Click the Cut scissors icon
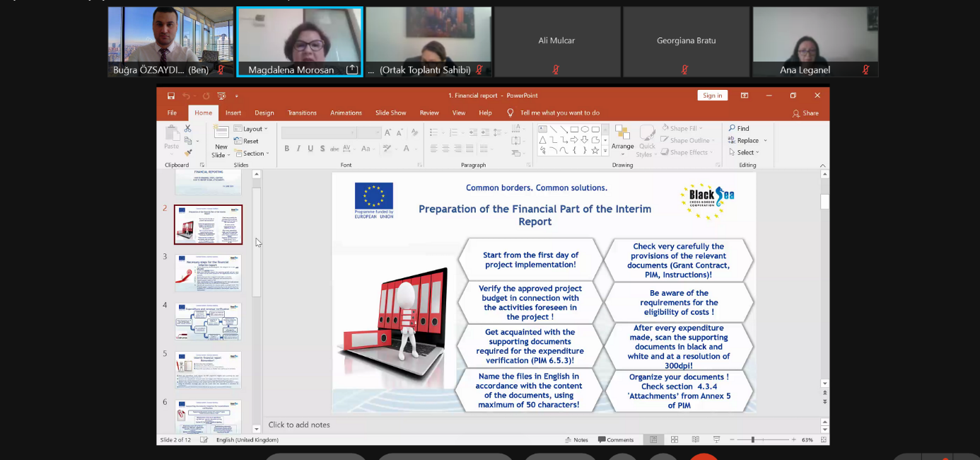The height and width of the screenshot is (460, 980). coord(187,129)
